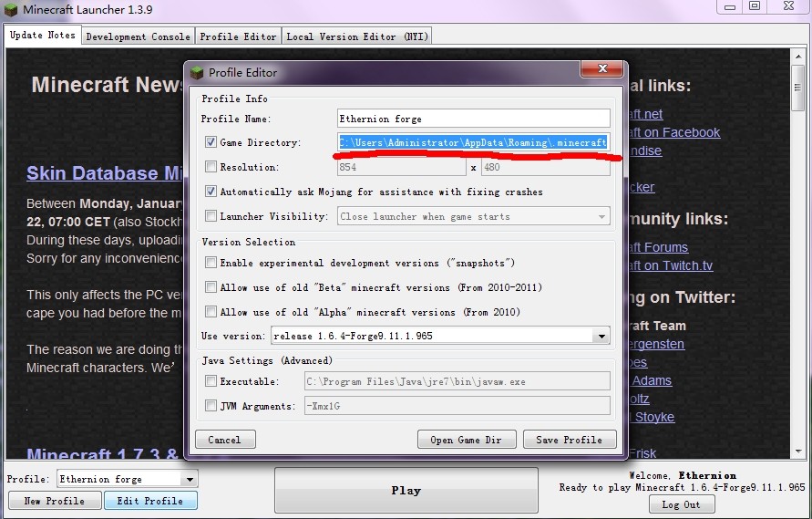Image resolution: width=812 pixels, height=519 pixels.
Task: Open the 'on Twitch.tv' link
Action: pyautogui.click(x=671, y=265)
